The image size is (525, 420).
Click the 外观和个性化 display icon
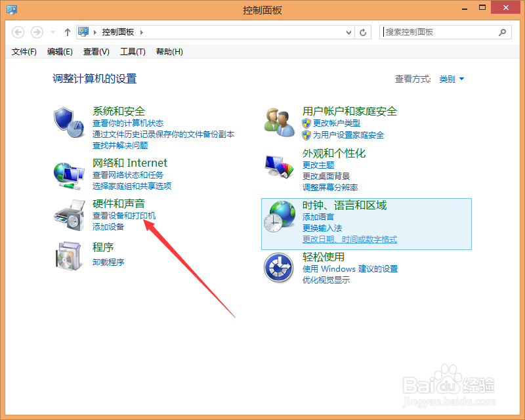coord(279,166)
